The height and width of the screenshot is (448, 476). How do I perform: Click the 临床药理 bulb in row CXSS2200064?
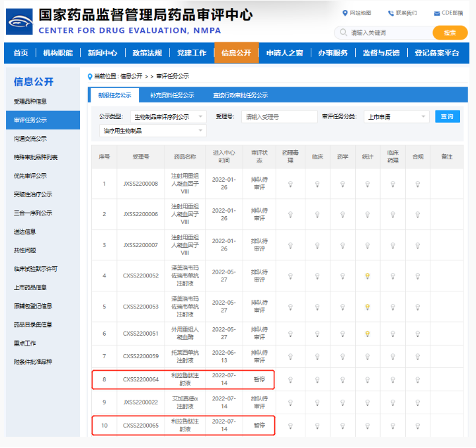tap(393, 380)
